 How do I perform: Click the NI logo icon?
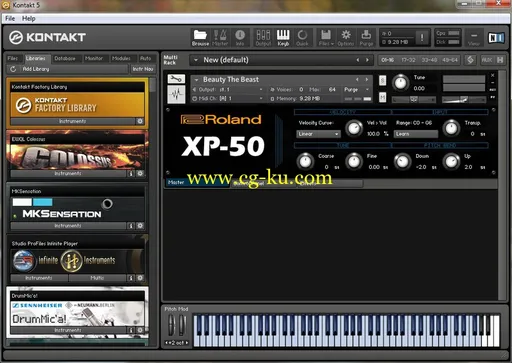(x=496, y=38)
